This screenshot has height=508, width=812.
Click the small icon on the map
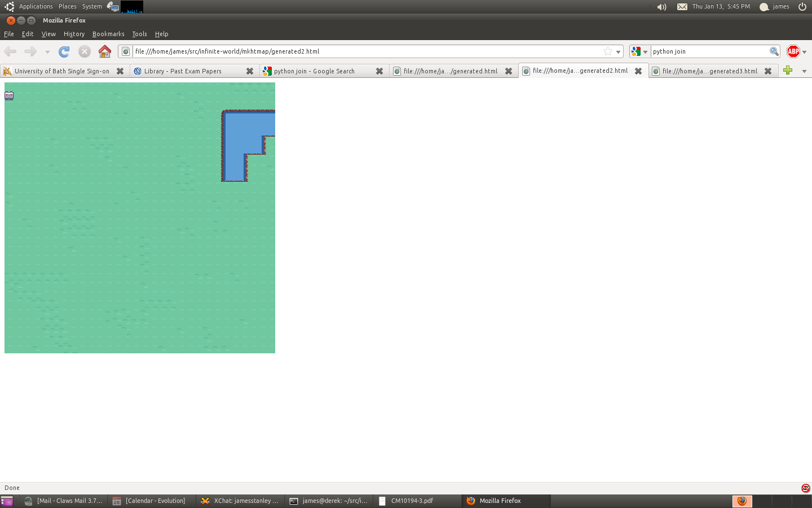point(9,95)
